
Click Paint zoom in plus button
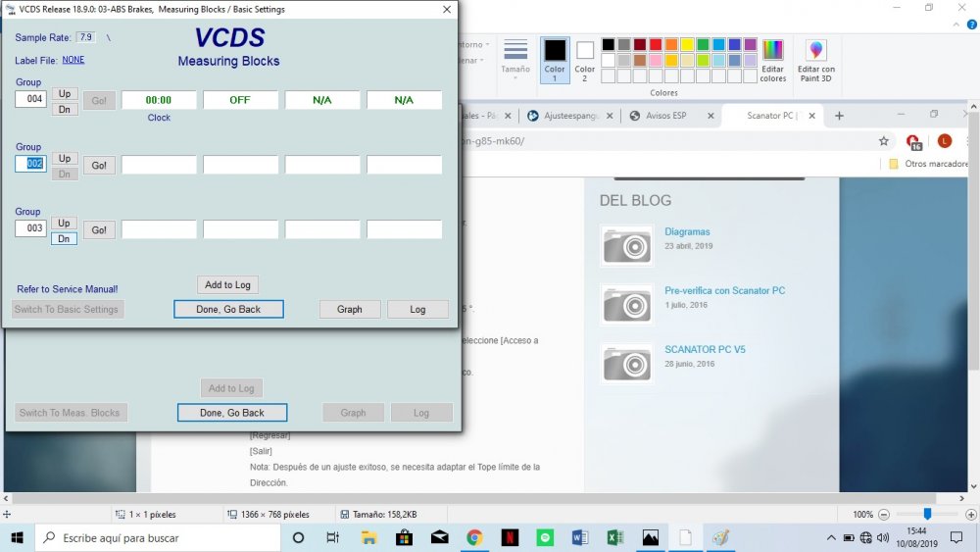[970, 515]
